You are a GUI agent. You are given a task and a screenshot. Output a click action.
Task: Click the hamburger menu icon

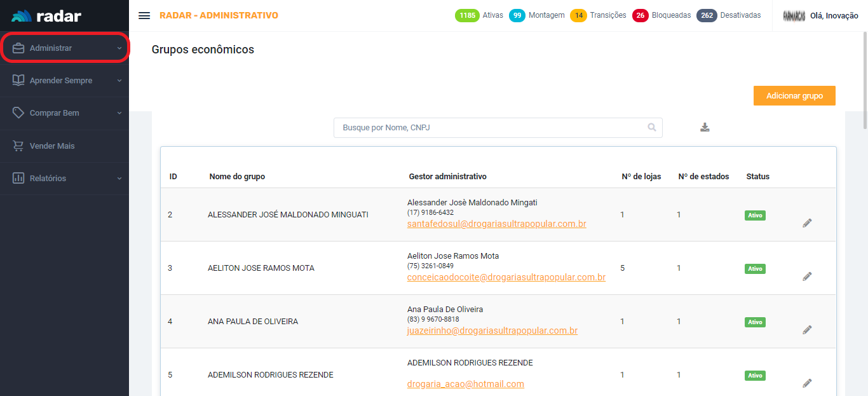144,16
